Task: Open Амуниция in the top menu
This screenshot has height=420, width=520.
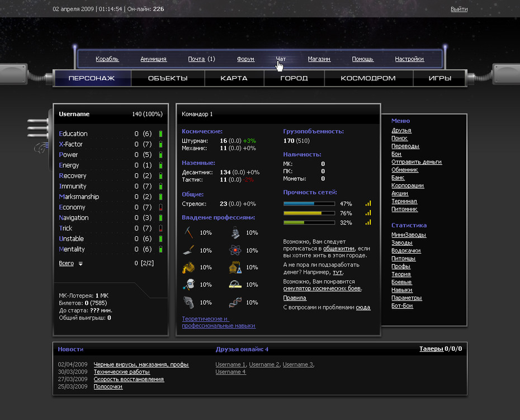Action: [x=153, y=59]
